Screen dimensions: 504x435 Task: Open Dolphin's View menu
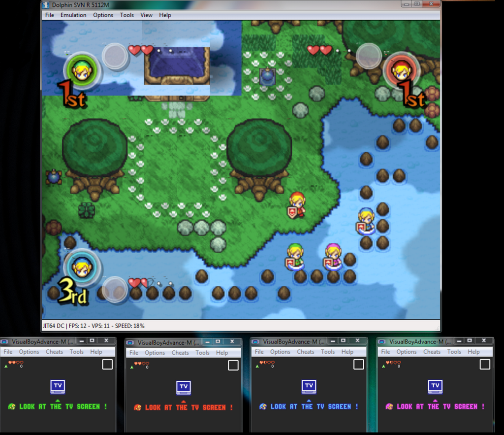click(x=146, y=15)
